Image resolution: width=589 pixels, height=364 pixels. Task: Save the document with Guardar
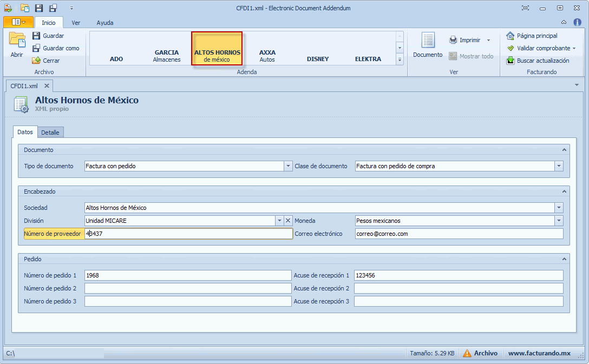click(48, 36)
